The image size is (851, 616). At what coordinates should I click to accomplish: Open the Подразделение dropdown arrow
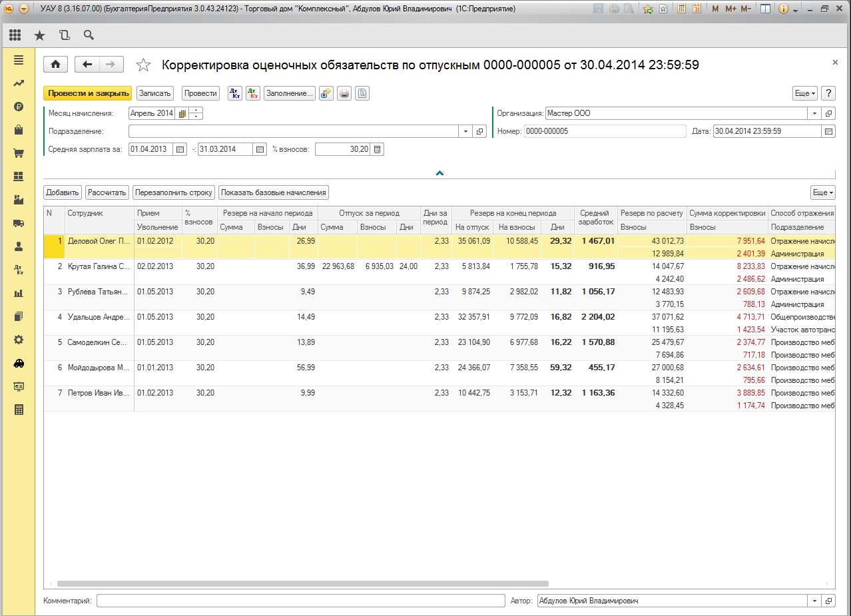point(466,131)
